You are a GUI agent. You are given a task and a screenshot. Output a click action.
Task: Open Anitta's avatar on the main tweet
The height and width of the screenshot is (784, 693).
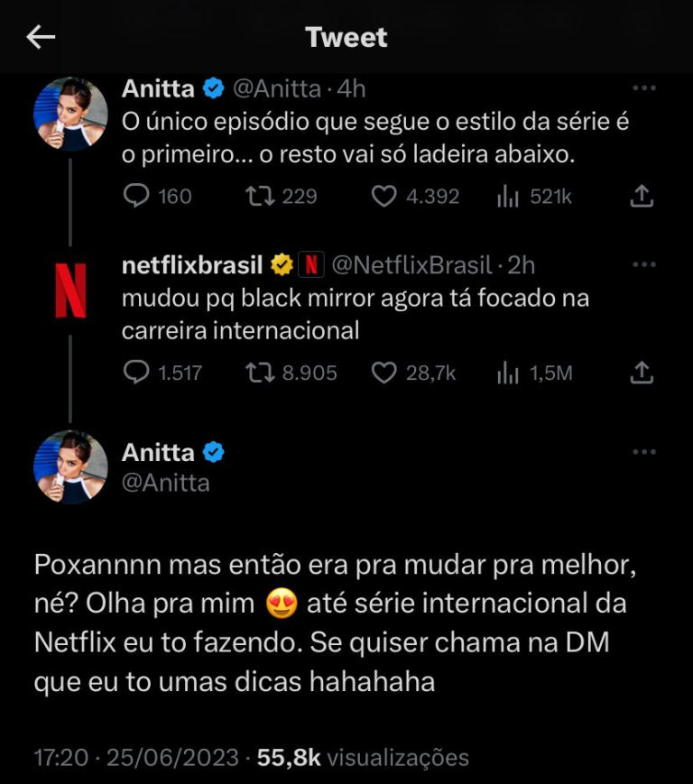coord(70,466)
